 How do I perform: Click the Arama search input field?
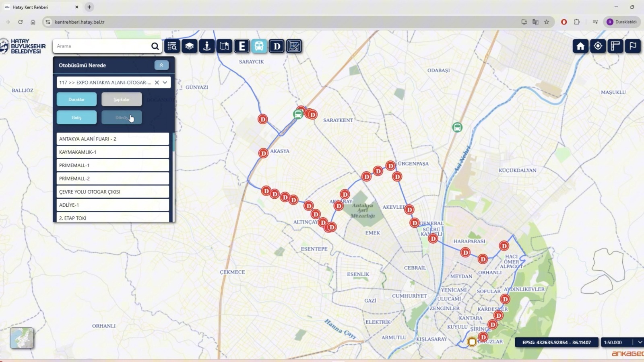pos(103,46)
